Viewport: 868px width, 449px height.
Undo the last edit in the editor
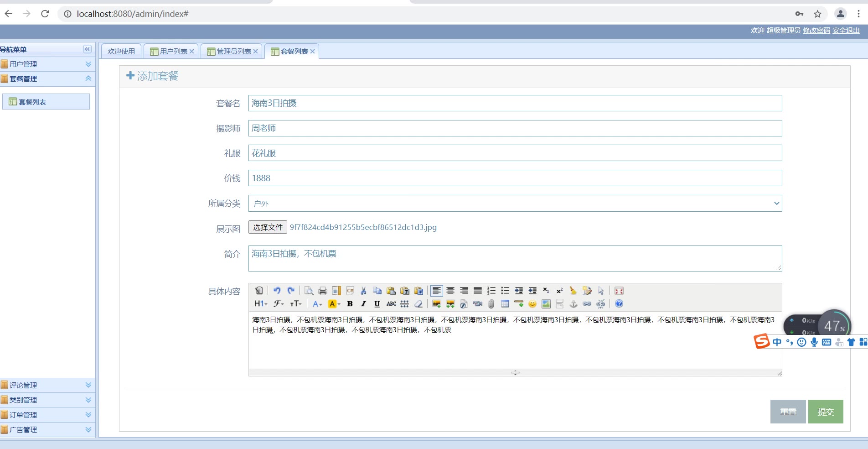pyautogui.click(x=277, y=291)
